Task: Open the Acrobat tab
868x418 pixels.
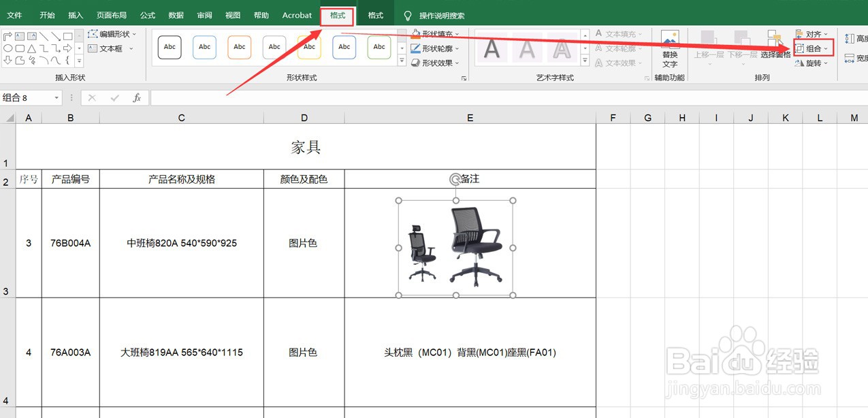Action: 297,15
